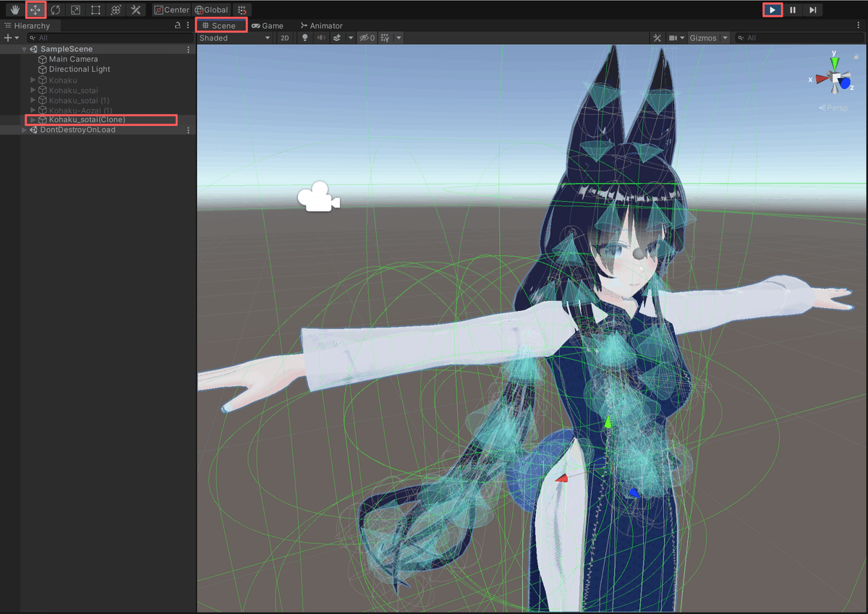The image size is (868, 614).
Task: Open the Shaded draw mode dropdown
Action: [x=235, y=38]
